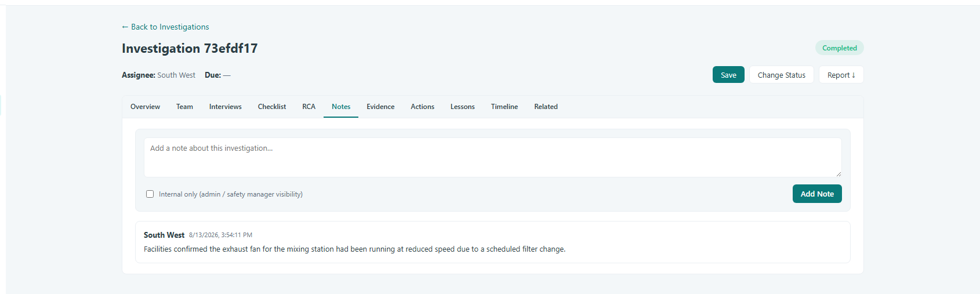Open the Change Status button

pyautogui.click(x=781, y=75)
